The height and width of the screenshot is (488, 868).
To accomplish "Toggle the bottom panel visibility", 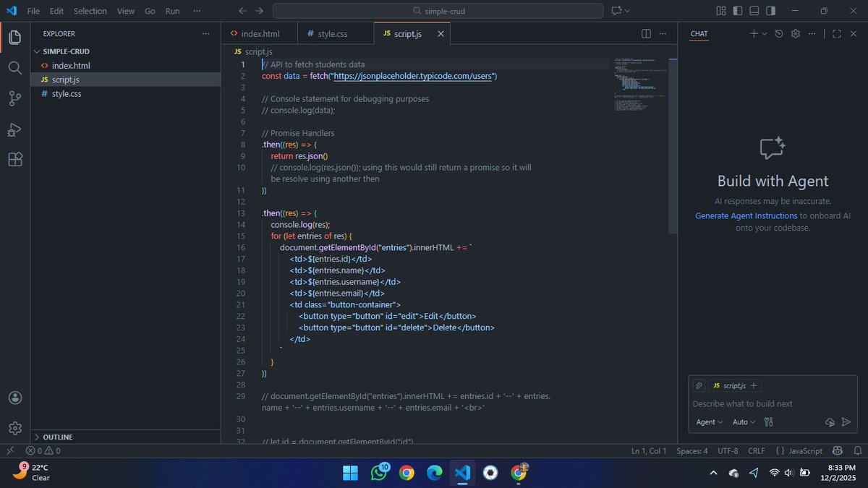I will [752, 10].
